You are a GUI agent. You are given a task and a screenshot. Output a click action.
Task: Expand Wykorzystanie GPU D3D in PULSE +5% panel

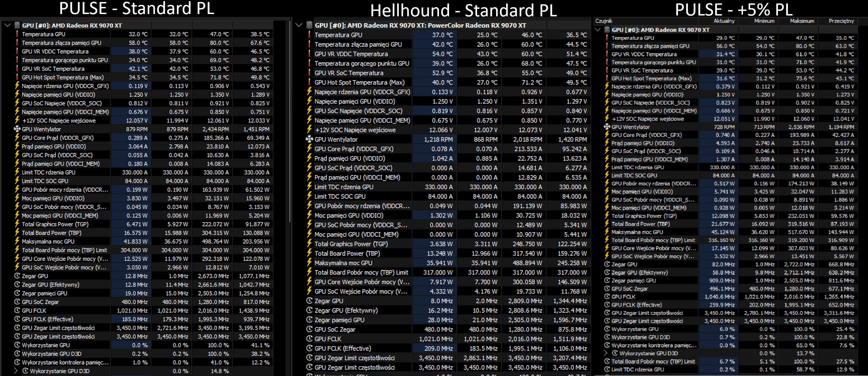(x=606, y=353)
